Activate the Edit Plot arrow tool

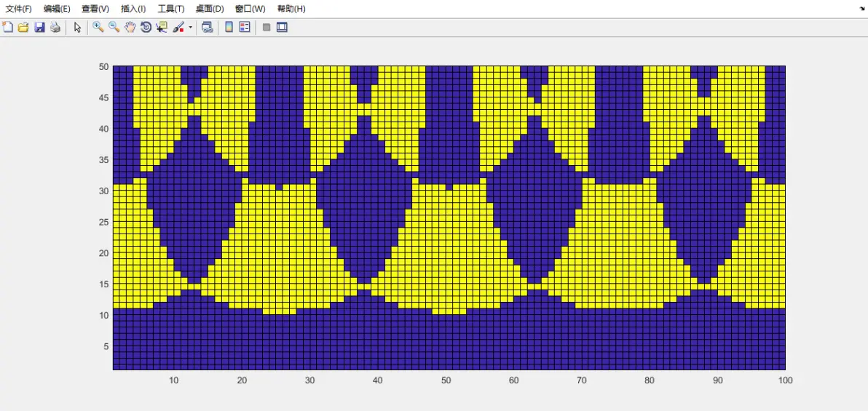coord(77,27)
